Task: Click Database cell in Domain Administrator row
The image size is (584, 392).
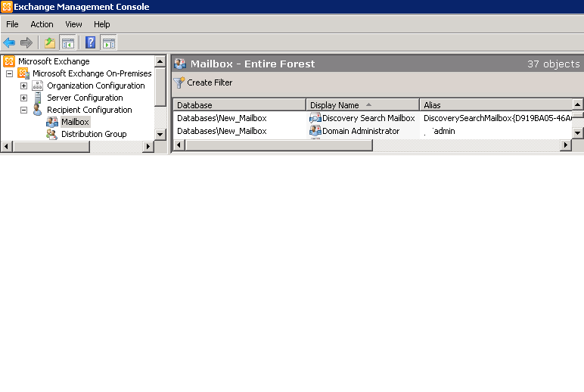Action: tap(222, 131)
